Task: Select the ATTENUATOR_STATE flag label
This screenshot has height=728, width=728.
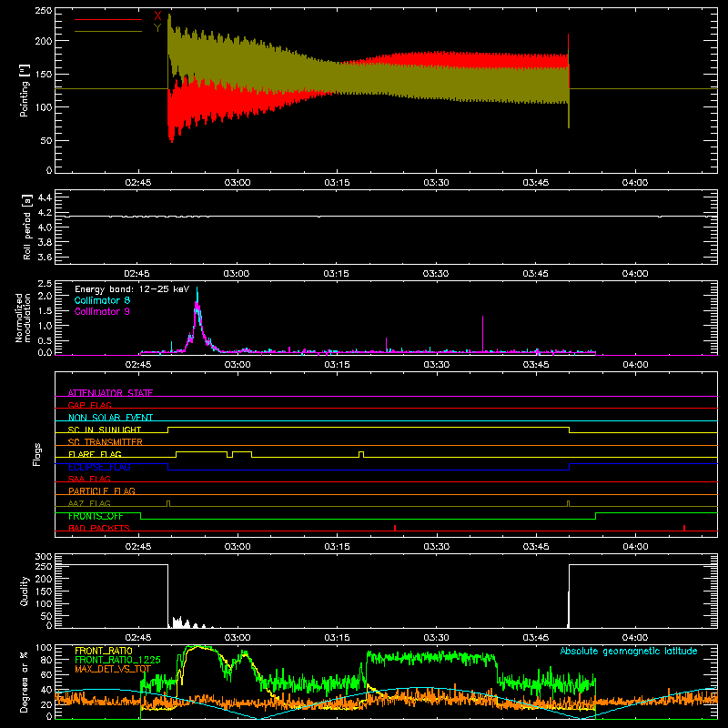Action: 110,393
